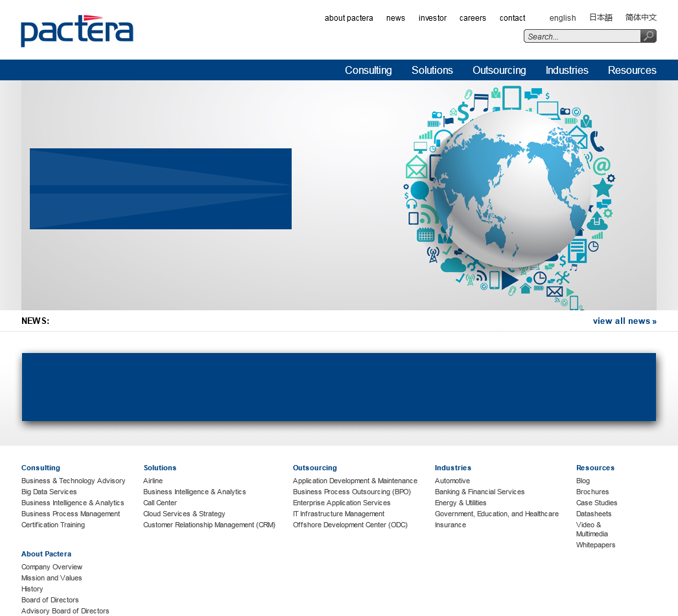The width and height of the screenshot is (678, 616).
Task: Switch language to Japanese 日本語
Action: [x=601, y=17]
